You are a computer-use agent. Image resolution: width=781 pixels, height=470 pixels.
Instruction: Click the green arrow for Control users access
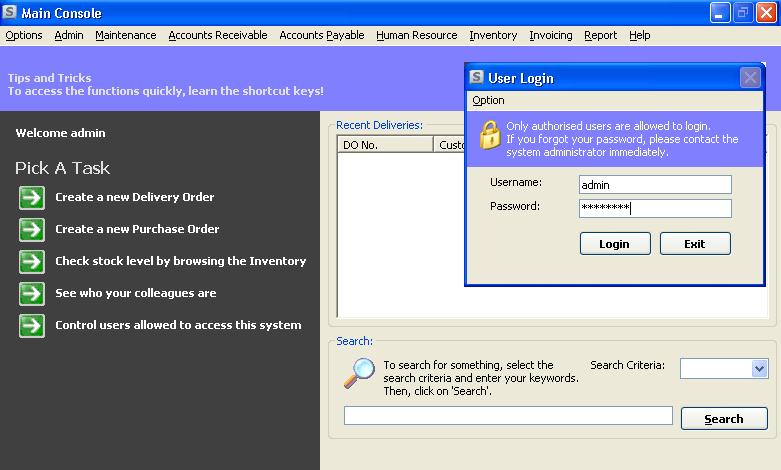(32, 326)
